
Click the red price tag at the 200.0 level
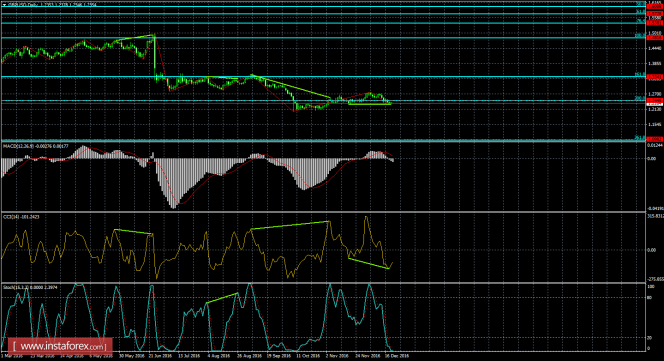click(655, 100)
